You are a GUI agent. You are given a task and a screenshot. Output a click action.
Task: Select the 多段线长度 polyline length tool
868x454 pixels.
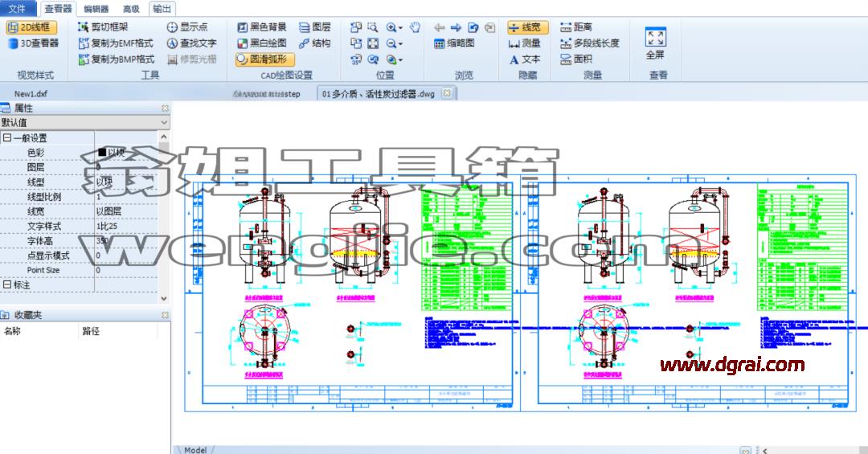(x=590, y=43)
